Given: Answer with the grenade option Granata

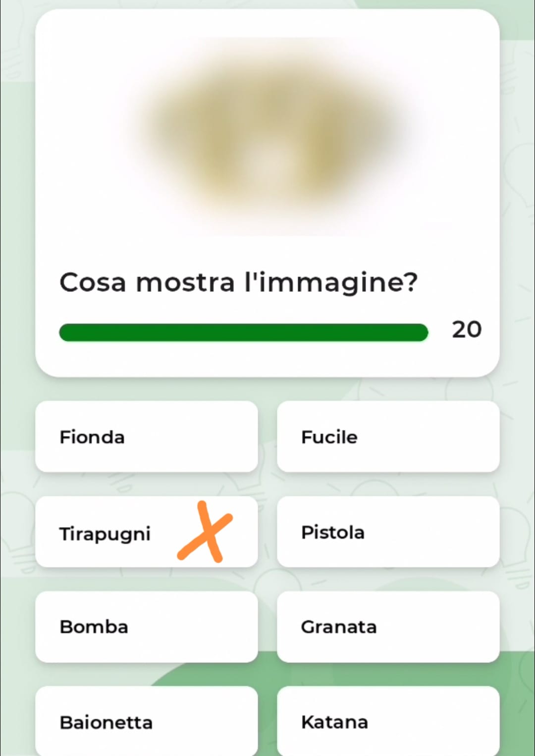Looking at the screenshot, I should (388, 627).
